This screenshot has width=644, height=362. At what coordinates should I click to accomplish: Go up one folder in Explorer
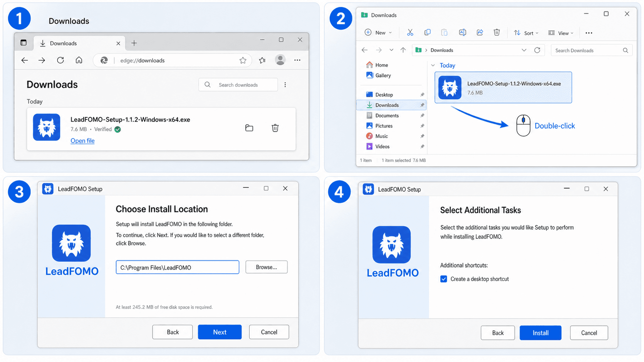[x=403, y=50]
